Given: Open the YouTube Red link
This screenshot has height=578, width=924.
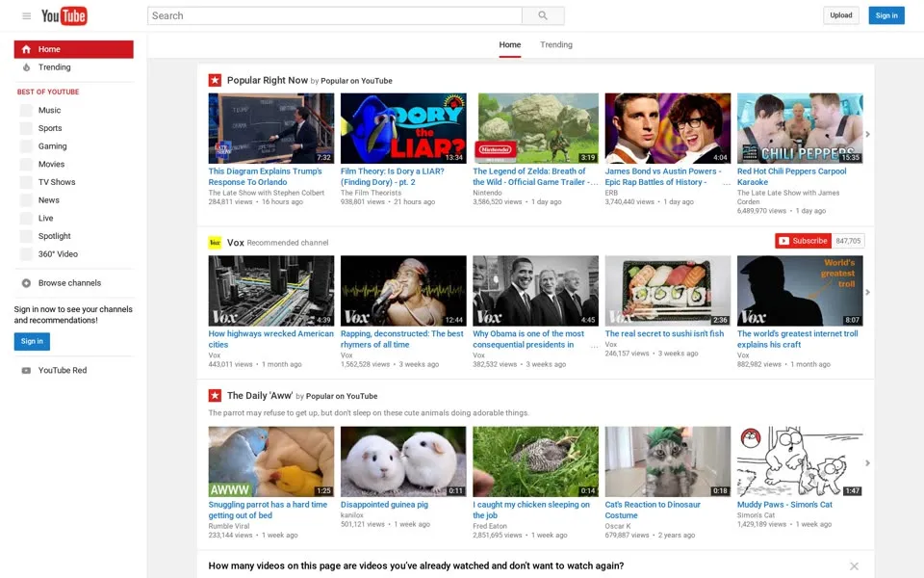Looking at the screenshot, I should click(63, 370).
